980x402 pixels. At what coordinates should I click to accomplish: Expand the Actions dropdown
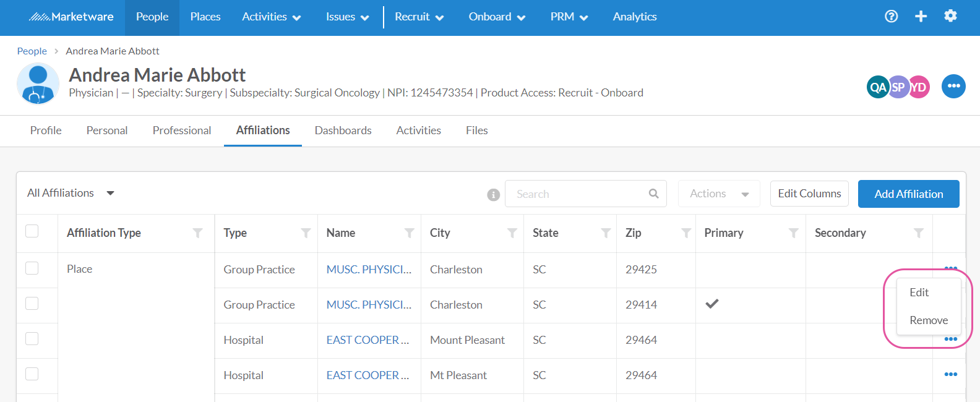tap(720, 194)
